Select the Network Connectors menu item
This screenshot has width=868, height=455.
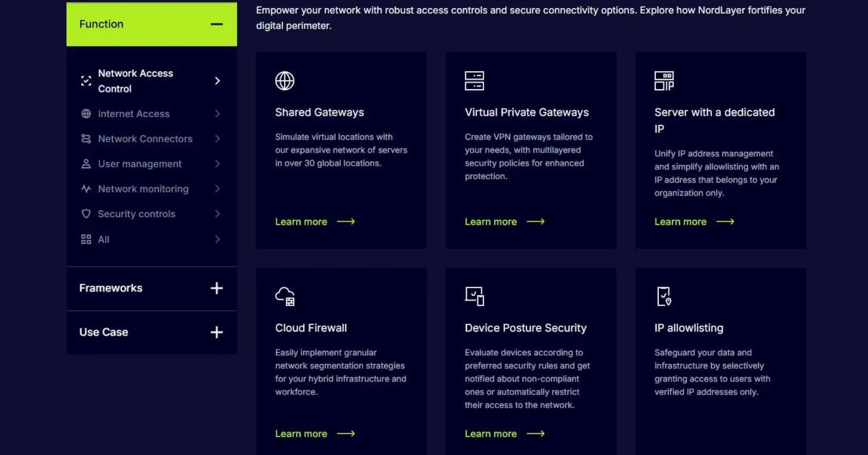click(152, 139)
